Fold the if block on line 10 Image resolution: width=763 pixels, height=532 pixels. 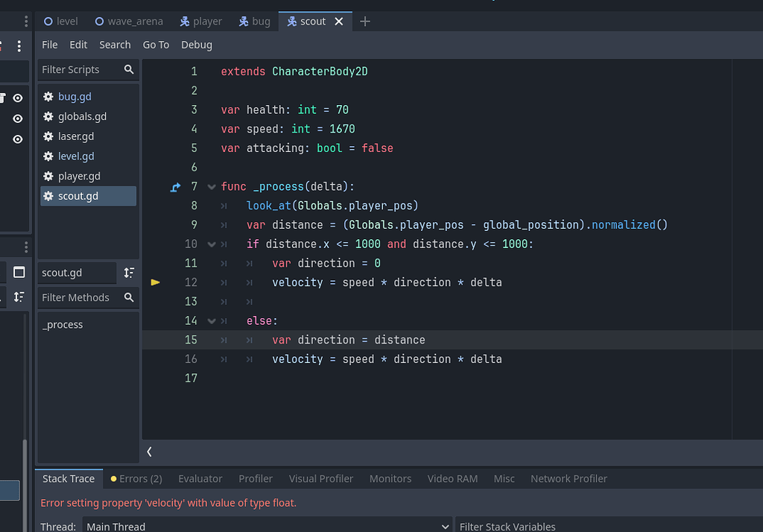coord(211,244)
